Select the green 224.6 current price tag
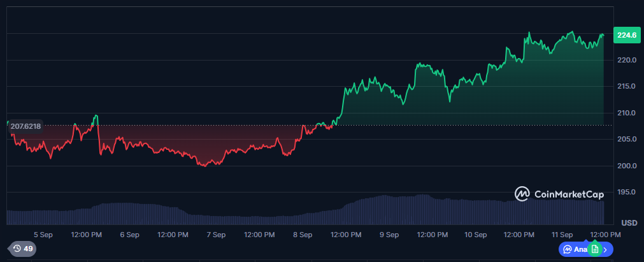The height and width of the screenshot is (262, 644). (x=626, y=36)
